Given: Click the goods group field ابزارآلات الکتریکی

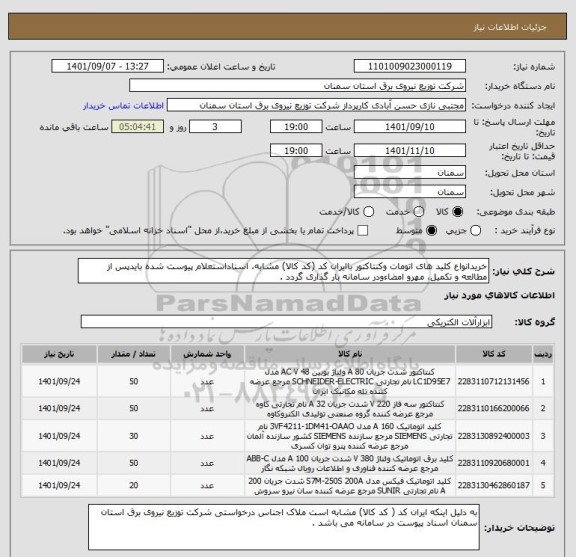Looking at the screenshot, I should point(286,322).
